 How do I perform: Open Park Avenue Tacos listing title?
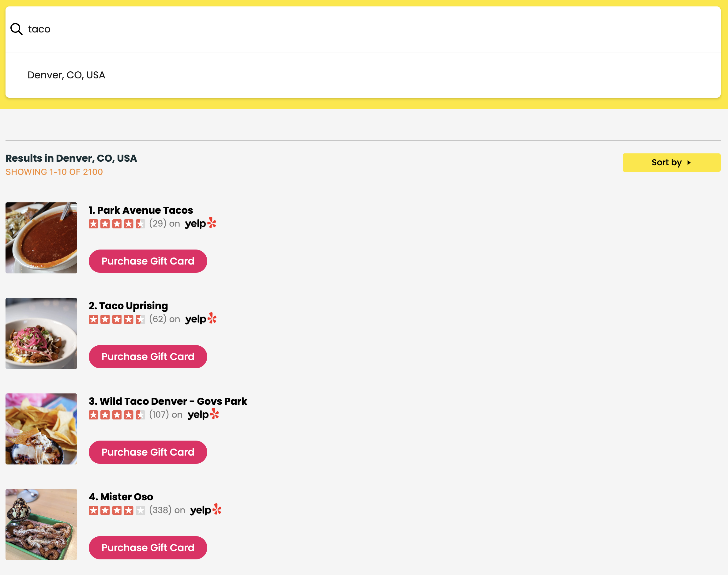coord(141,210)
